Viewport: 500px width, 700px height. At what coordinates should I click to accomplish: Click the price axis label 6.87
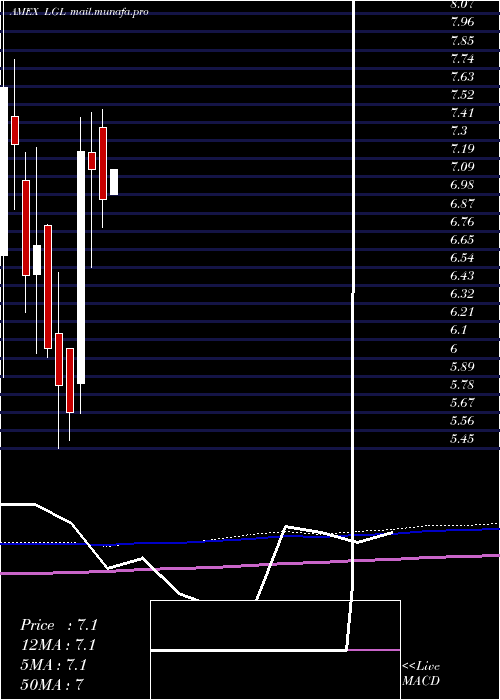462,204
